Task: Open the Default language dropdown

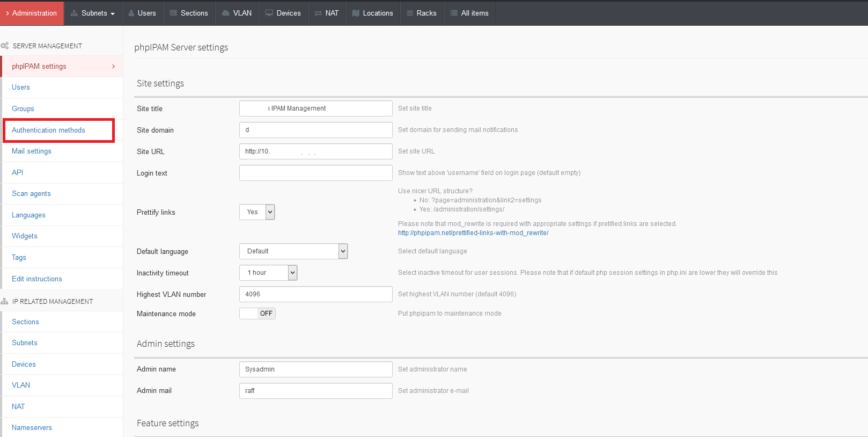Action: coord(293,251)
